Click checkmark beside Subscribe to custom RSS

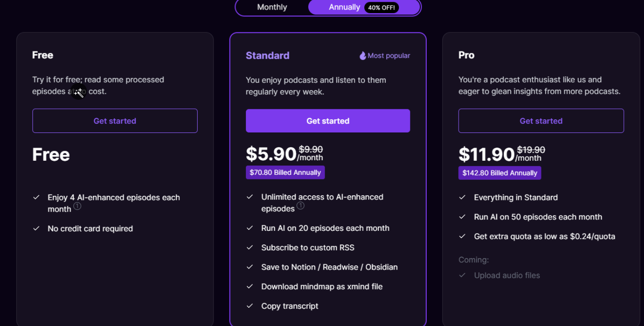click(250, 248)
